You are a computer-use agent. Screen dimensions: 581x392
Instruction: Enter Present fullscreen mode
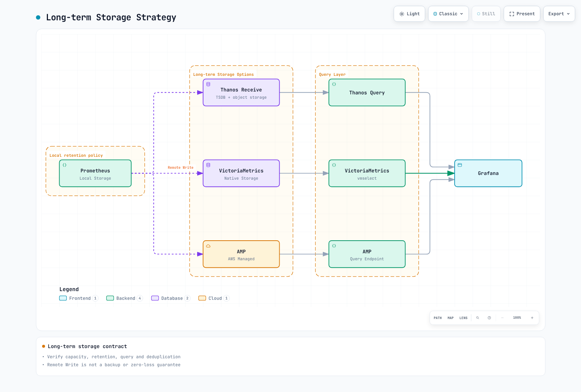[522, 14]
